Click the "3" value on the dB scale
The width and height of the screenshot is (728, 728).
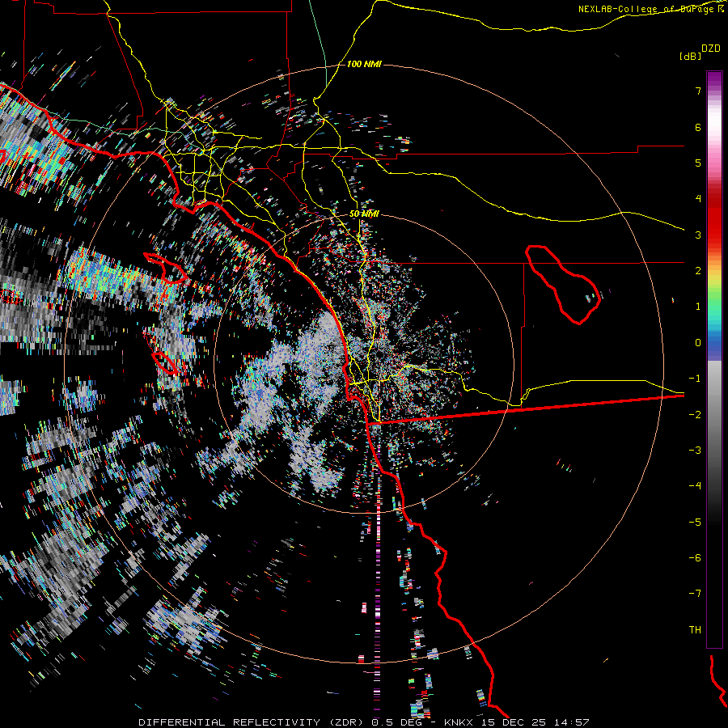point(698,235)
